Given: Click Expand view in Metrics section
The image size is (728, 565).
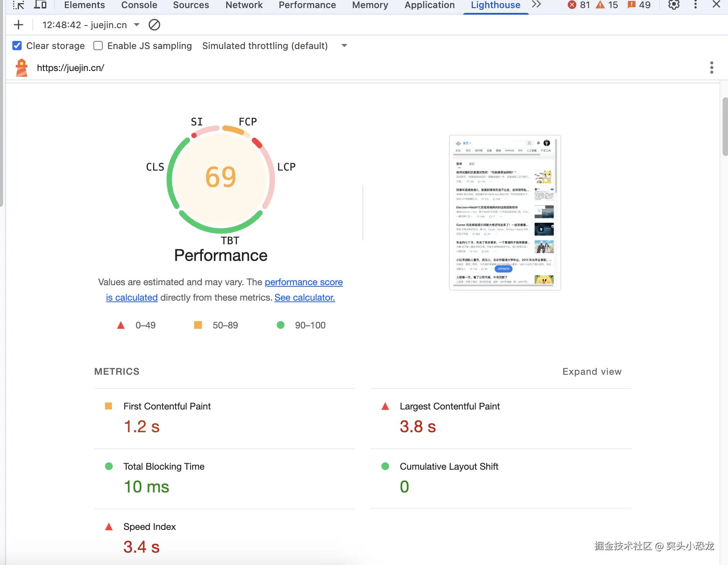Looking at the screenshot, I should pos(592,372).
